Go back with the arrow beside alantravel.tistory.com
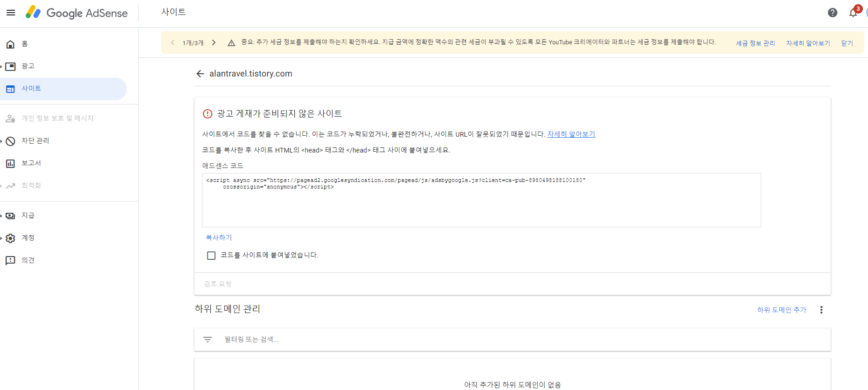This screenshot has width=868, height=390. (x=200, y=74)
